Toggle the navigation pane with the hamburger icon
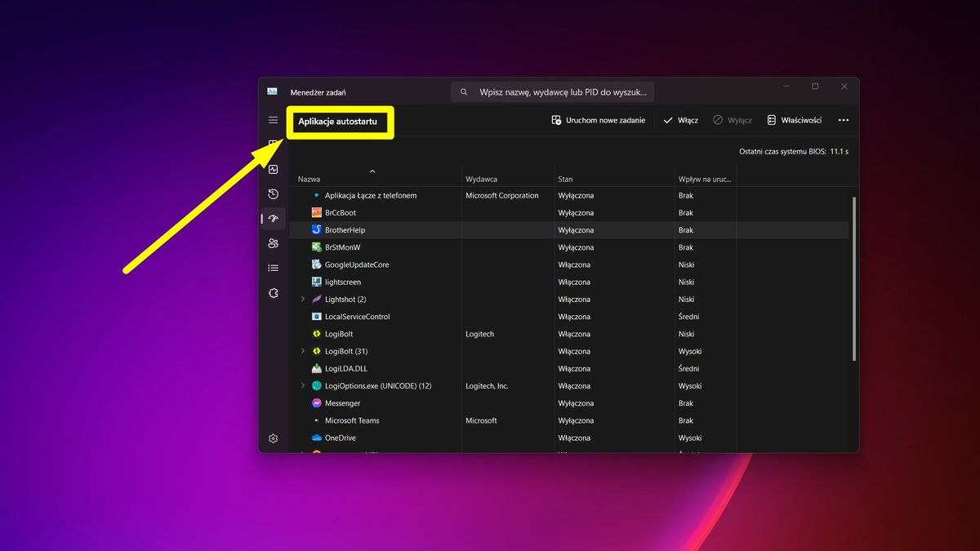Image resolution: width=980 pixels, height=551 pixels. [273, 119]
